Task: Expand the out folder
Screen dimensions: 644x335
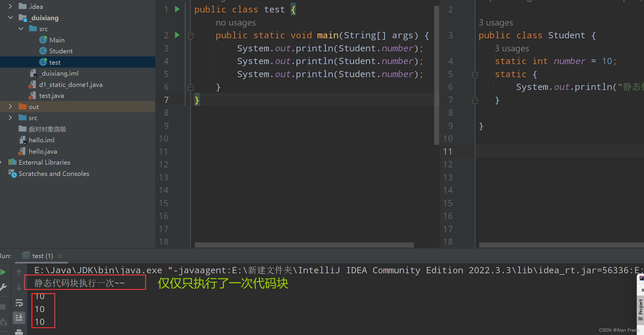Action: point(11,107)
